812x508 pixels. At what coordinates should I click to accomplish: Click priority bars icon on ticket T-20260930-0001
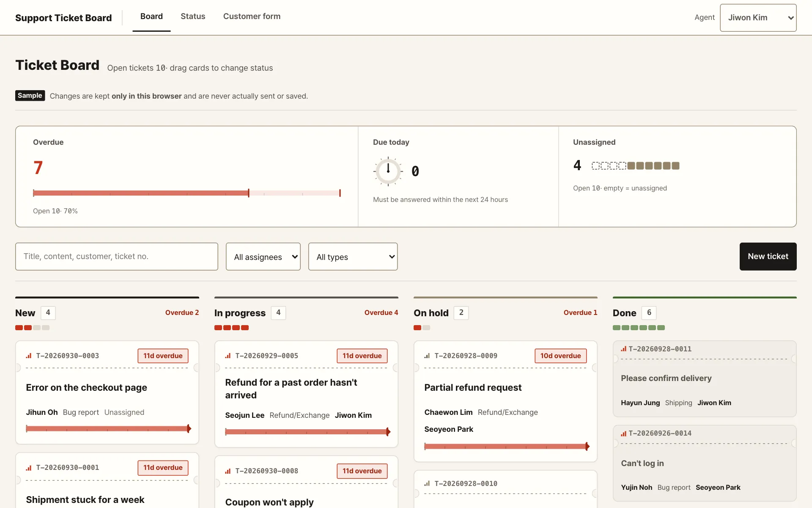coord(29,468)
